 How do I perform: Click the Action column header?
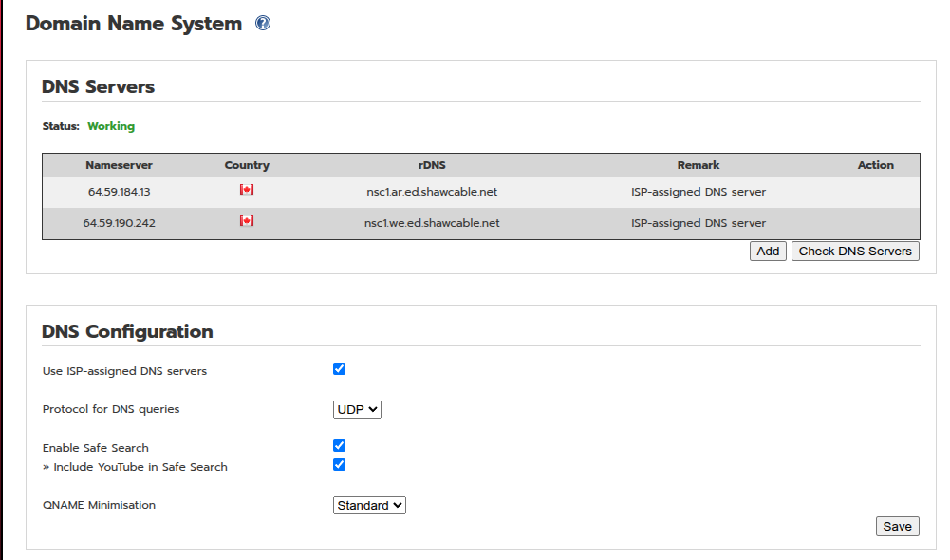875,165
